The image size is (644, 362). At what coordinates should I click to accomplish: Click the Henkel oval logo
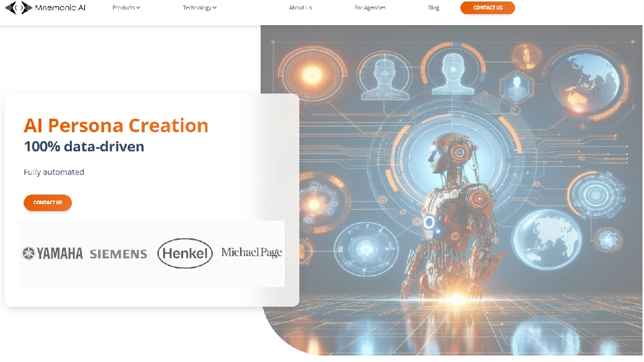tap(185, 253)
